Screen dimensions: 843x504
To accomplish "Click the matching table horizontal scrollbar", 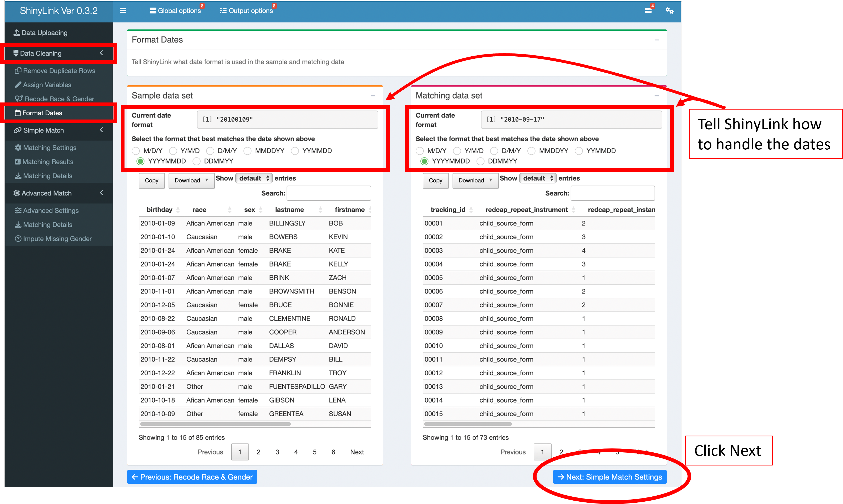I will [x=468, y=424].
